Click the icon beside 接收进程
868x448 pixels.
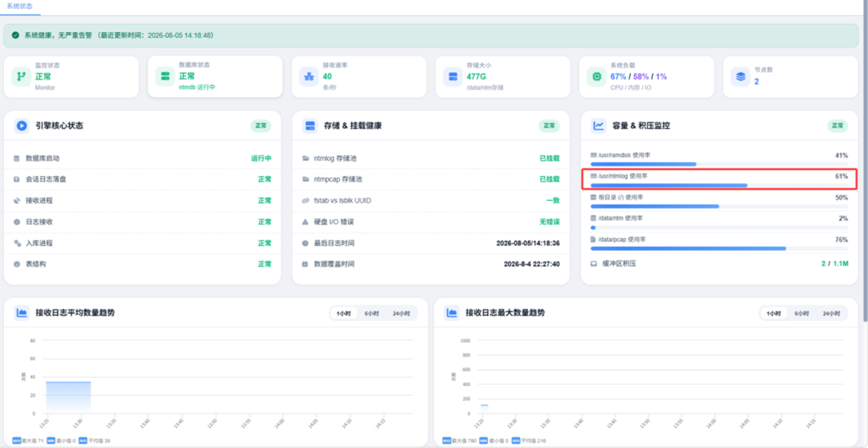tap(17, 200)
